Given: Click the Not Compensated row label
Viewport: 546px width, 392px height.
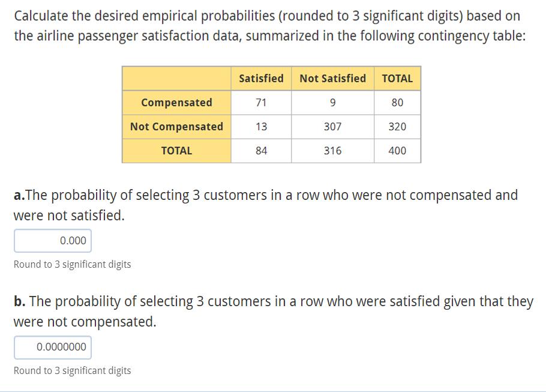Looking at the screenshot, I should [176, 127].
